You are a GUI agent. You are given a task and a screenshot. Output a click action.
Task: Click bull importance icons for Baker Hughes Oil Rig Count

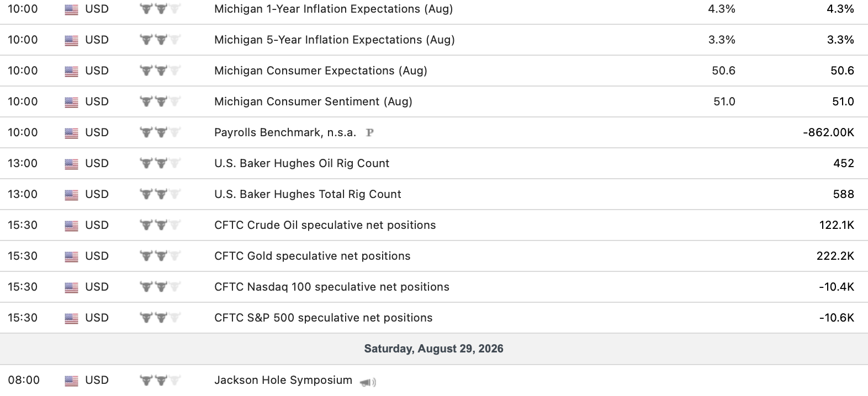coord(160,163)
